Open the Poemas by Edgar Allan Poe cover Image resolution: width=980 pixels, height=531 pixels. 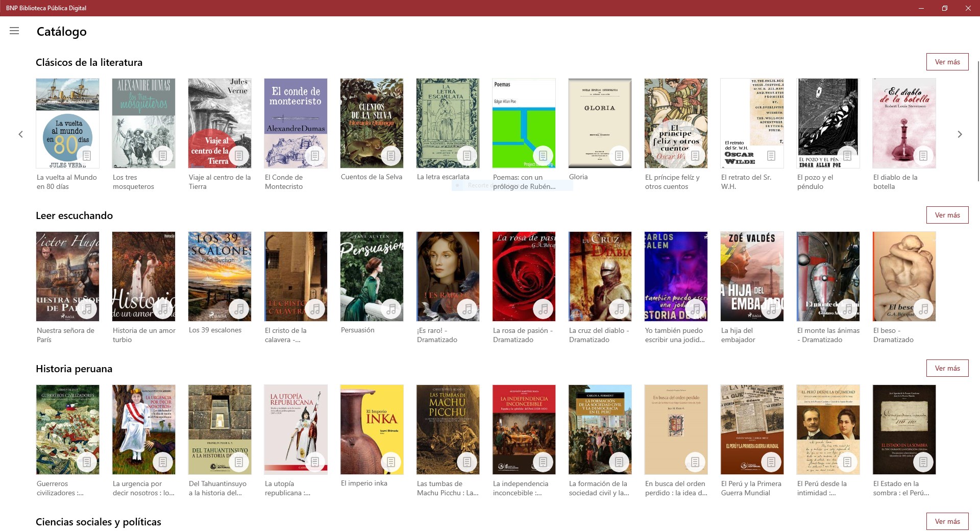point(524,123)
